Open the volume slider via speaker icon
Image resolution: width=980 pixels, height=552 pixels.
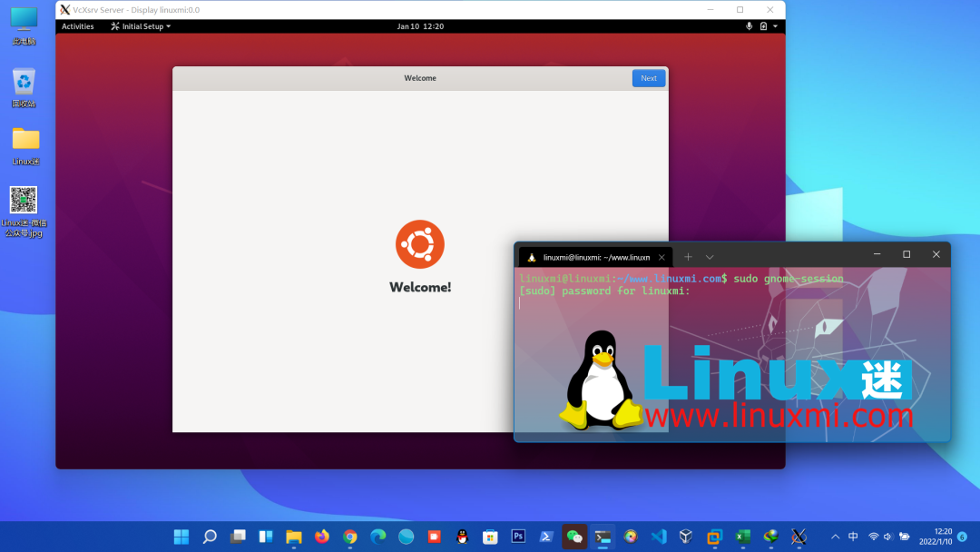[x=887, y=537]
